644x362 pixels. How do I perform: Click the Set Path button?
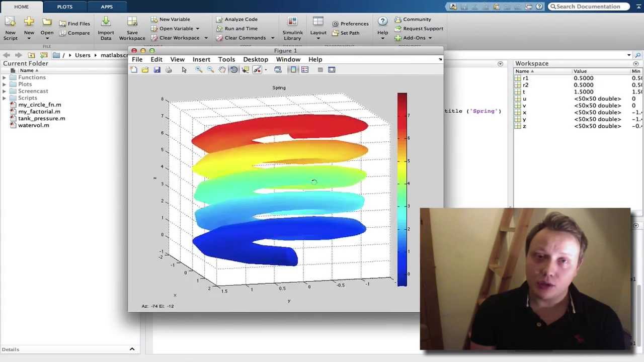(x=346, y=33)
